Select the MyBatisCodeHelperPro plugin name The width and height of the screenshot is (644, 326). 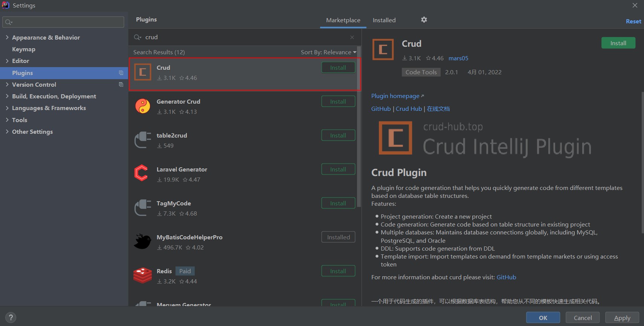click(189, 237)
